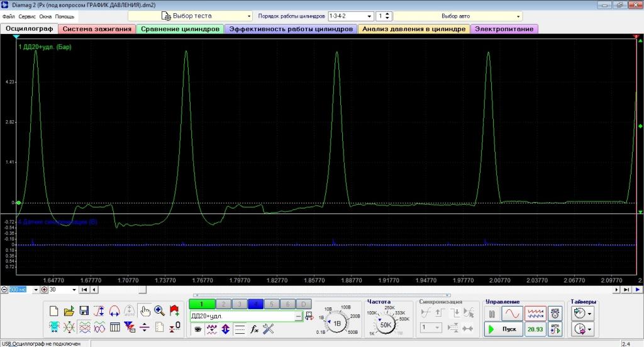
Task: Create a new oscillogram file
Action: [x=54, y=311]
